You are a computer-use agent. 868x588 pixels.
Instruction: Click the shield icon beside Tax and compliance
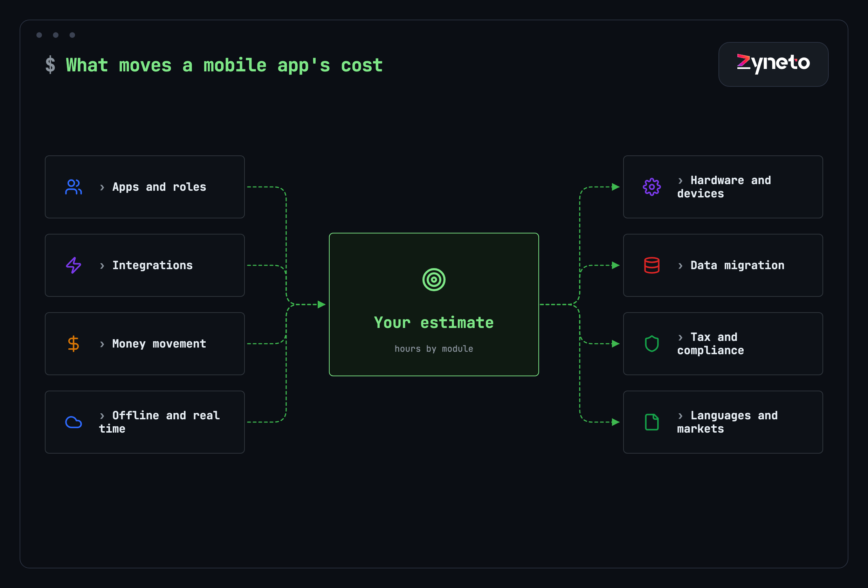(x=652, y=344)
